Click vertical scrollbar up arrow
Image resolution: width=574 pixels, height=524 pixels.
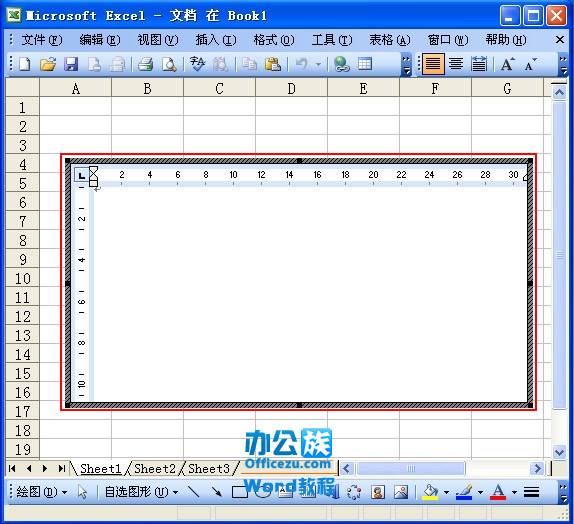coord(559,93)
